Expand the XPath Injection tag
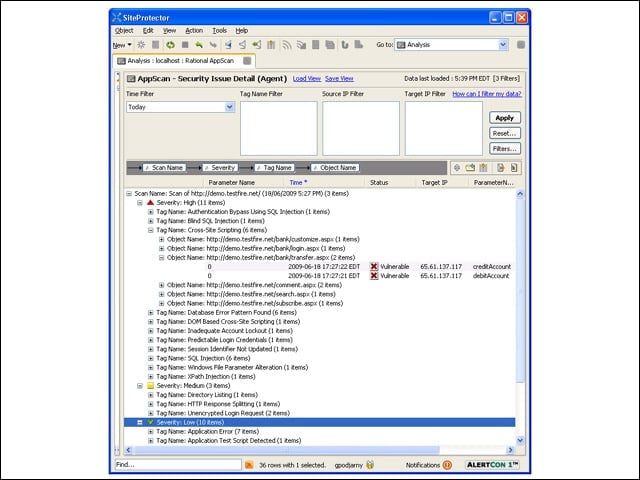 [x=151, y=376]
